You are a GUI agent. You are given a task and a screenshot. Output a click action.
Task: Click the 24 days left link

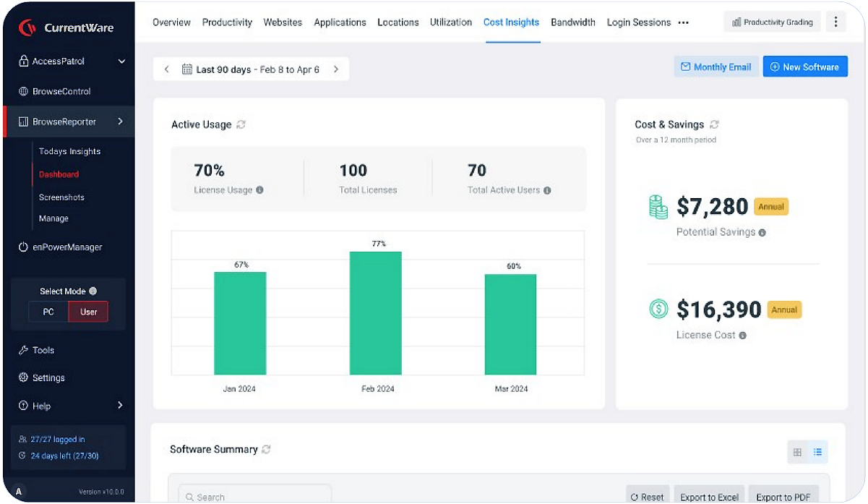click(x=64, y=456)
